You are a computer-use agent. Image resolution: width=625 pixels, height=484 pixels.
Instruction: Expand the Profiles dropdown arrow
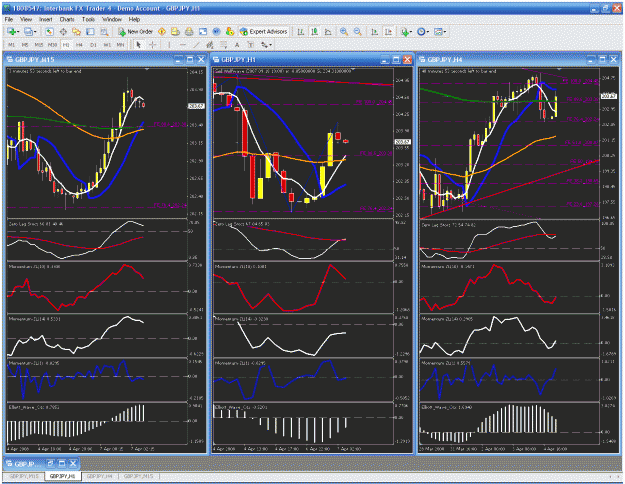(35, 32)
